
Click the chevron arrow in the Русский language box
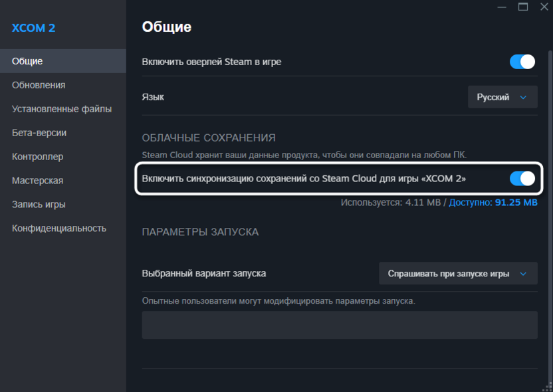pyautogui.click(x=523, y=97)
